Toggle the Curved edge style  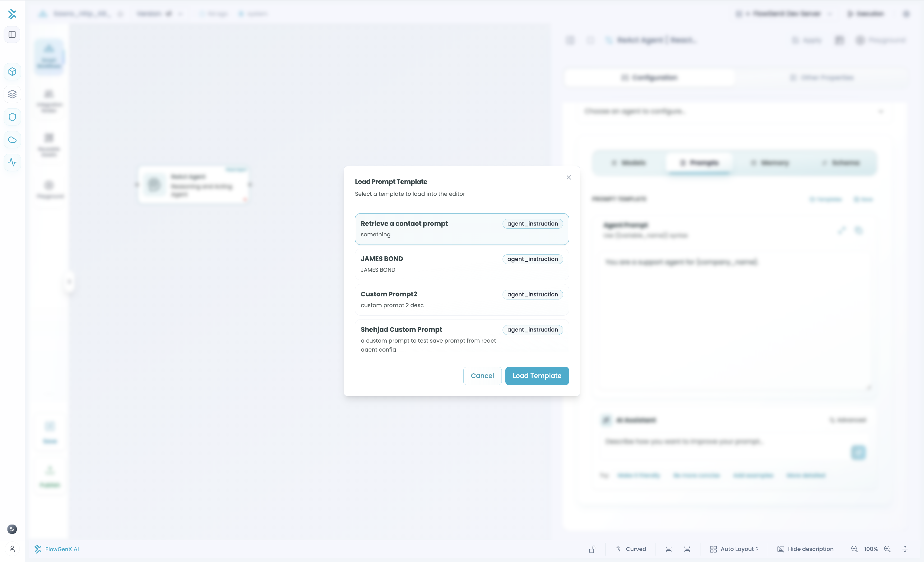point(631,549)
